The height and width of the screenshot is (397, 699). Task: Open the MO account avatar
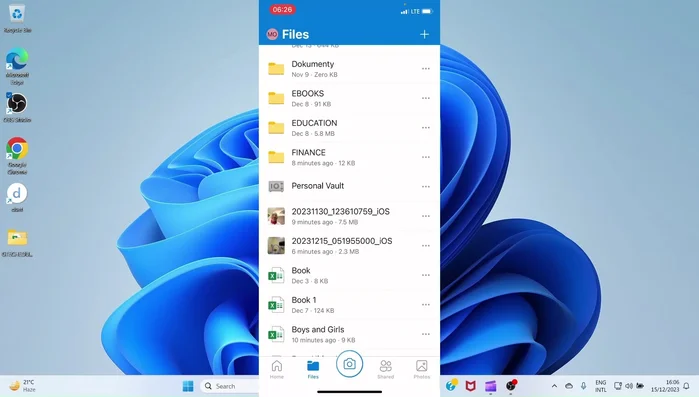tap(272, 34)
